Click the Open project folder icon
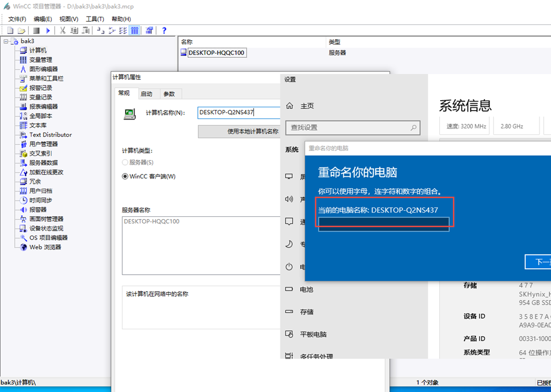The height and width of the screenshot is (392, 551). coord(21,30)
